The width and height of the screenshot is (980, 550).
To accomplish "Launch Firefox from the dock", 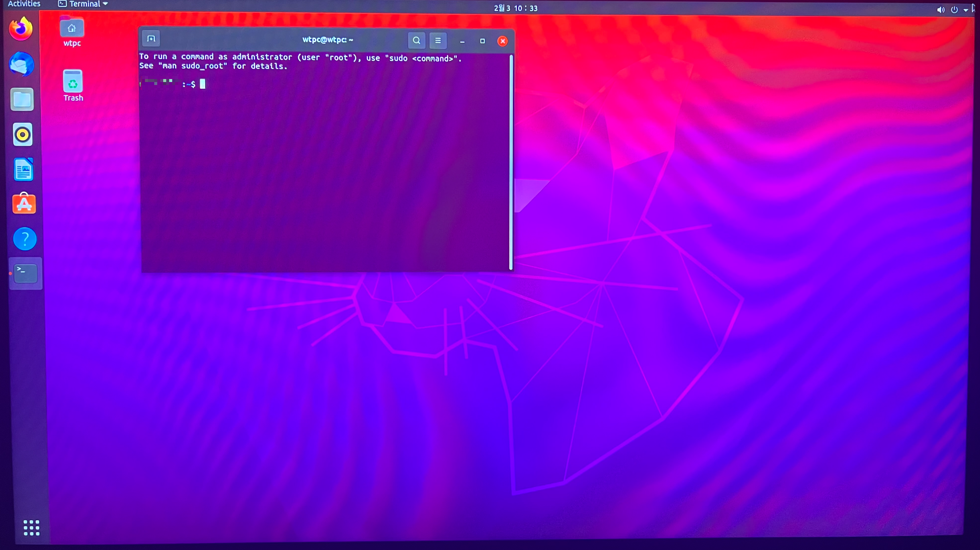I will pos(21,29).
